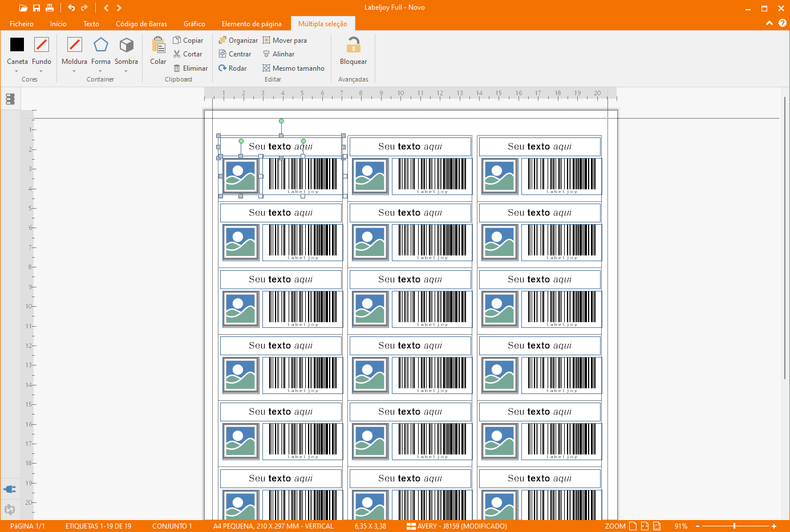The height and width of the screenshot is (532, 790).
Task: Click the zoom slider handle
Action: (x=734, y=526)
